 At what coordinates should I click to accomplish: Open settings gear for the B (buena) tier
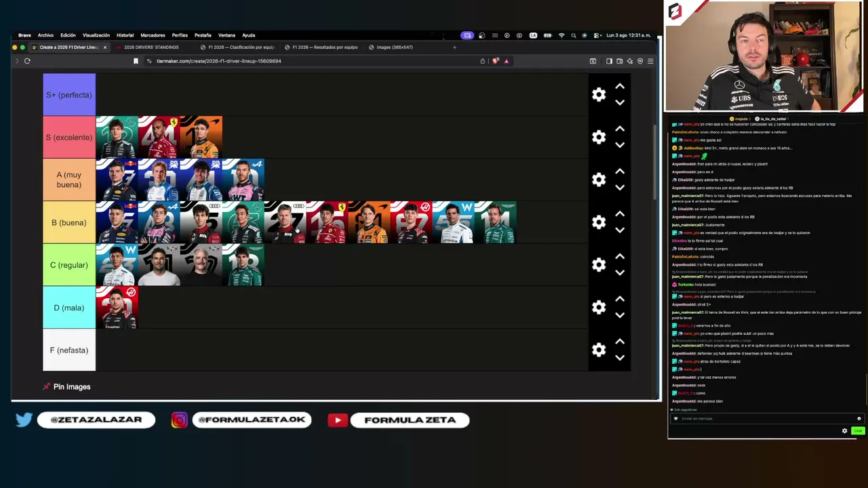pos(599,222)
